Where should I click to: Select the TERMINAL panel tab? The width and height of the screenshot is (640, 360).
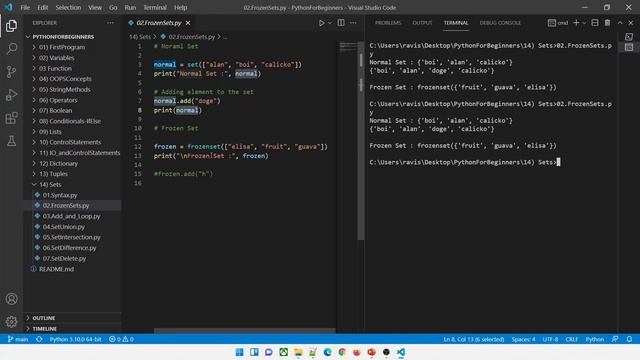tap(456, 23)
